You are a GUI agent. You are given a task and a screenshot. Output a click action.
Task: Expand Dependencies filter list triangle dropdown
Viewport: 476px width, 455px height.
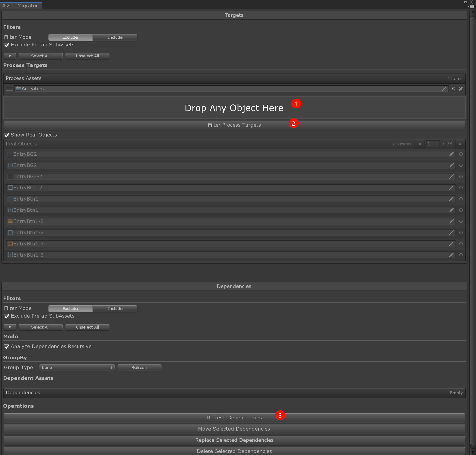tap(10, 327)
